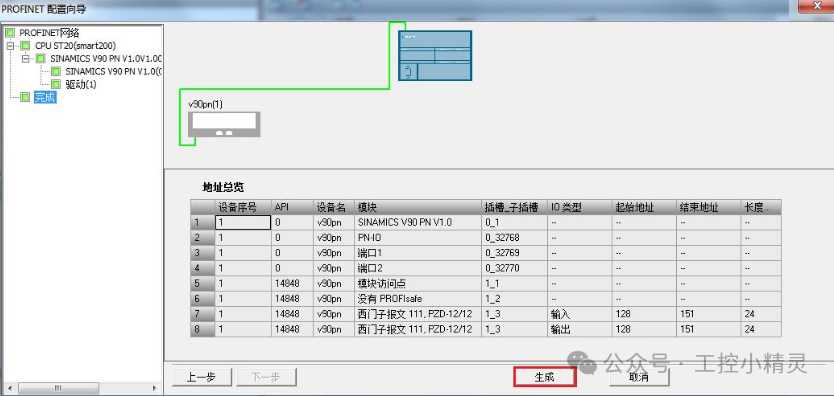Click 西门子报文 111 cell in 输出 row

click(418, 329)
